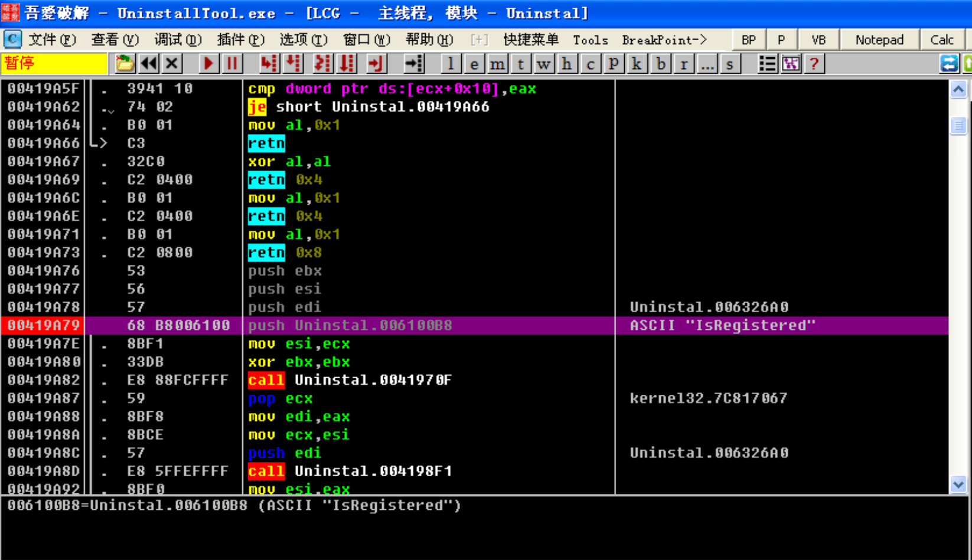Open Run trace '...' button

pyautogui.click(x=707, y=63)
